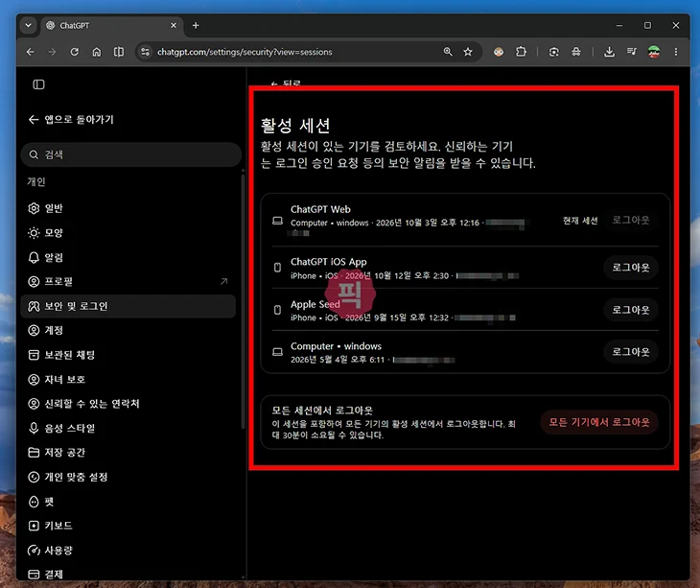Viewport: 700px width, 588px height.
Task: Open the side panel split icon
Action: pyautogui.click(x=119, y=52)
